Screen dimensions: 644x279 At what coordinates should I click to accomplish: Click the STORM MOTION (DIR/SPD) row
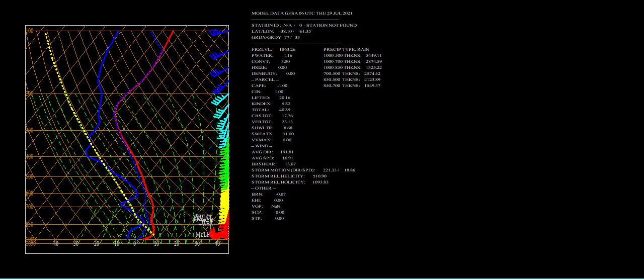point(303,170)
